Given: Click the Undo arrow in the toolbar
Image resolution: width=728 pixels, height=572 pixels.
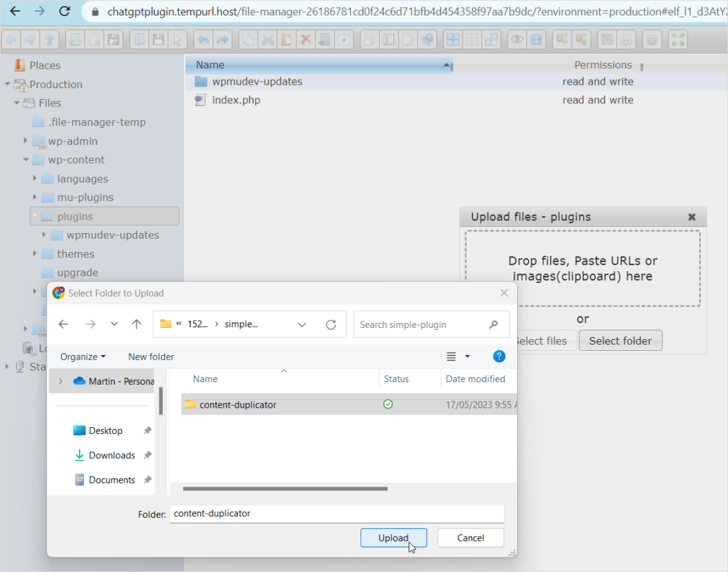Looking at the screenshot, I should 204,40.
